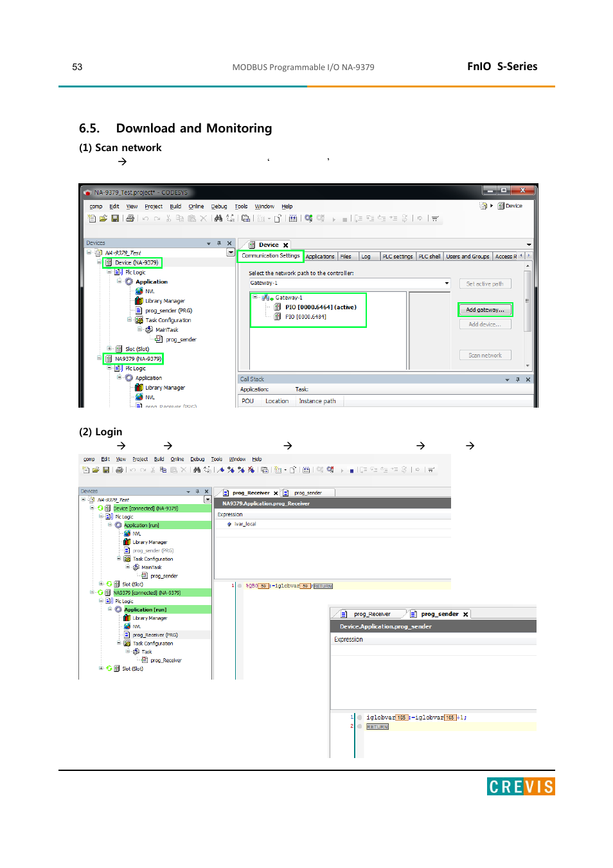This screenshot has width=613, height=868.
Task: Click Save icon in NA-9379_Test.project window toolbar
Action: (x=115, y=219)
